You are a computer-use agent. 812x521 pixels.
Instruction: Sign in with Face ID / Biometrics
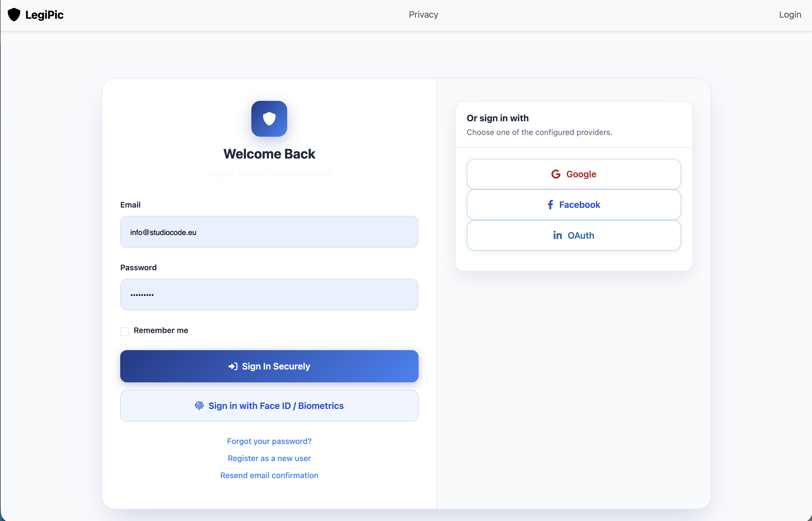point(269,406)
